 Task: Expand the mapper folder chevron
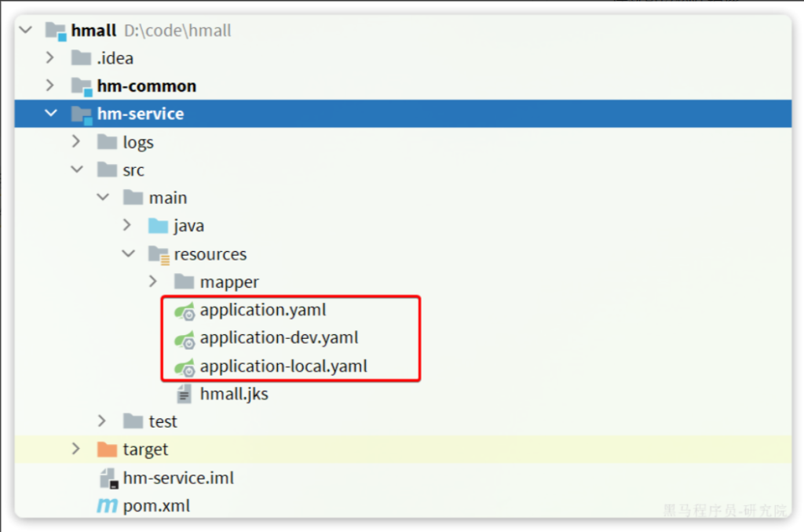[154, 282]
